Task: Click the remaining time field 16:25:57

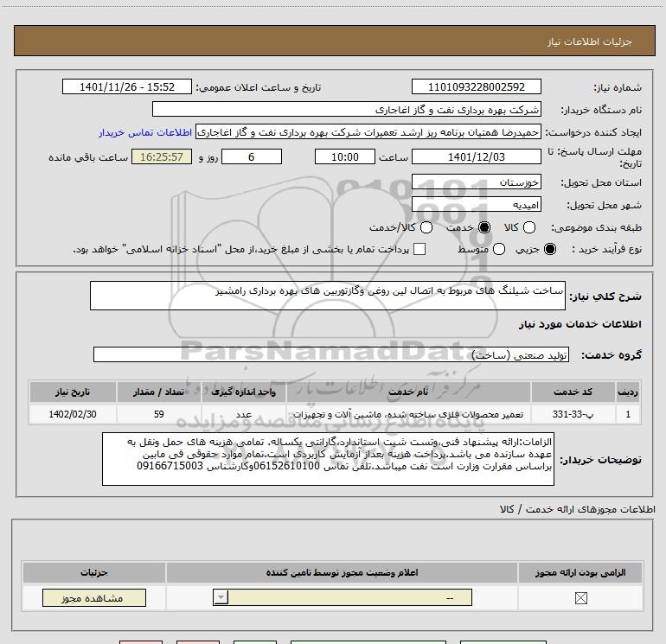Action: pyautogui.click(x=162, y=156)
